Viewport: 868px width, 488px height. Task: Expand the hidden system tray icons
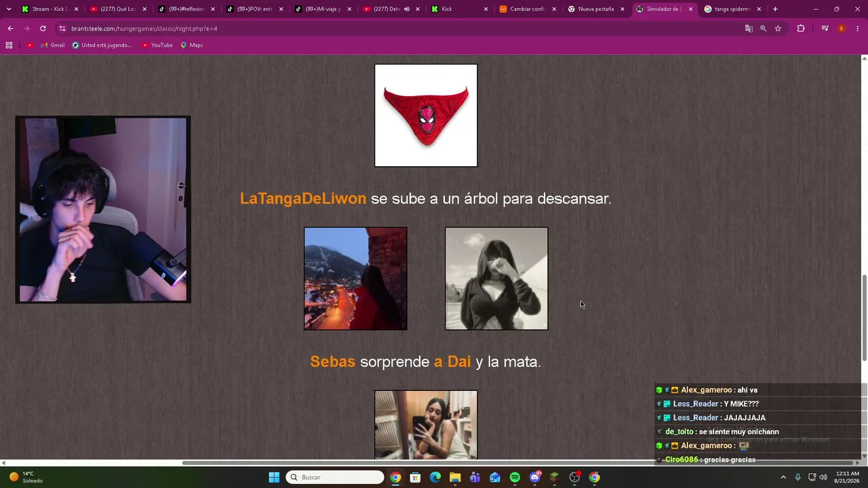[783, 477]
